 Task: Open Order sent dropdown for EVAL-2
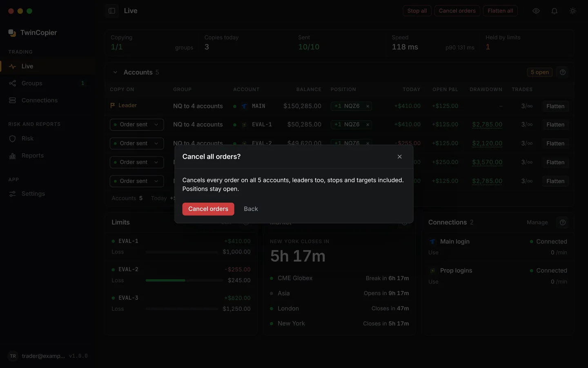point(137,144)
